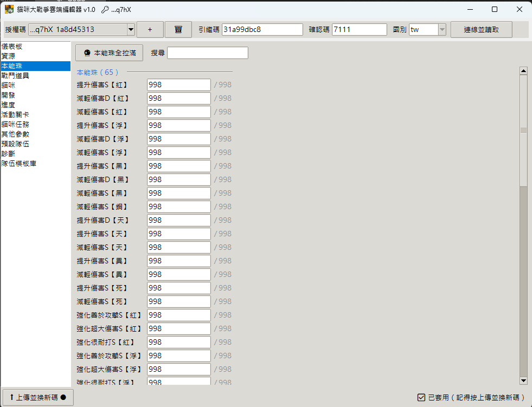
Task: Select 其他參數 in the sidebar
Action: [35, 134]
